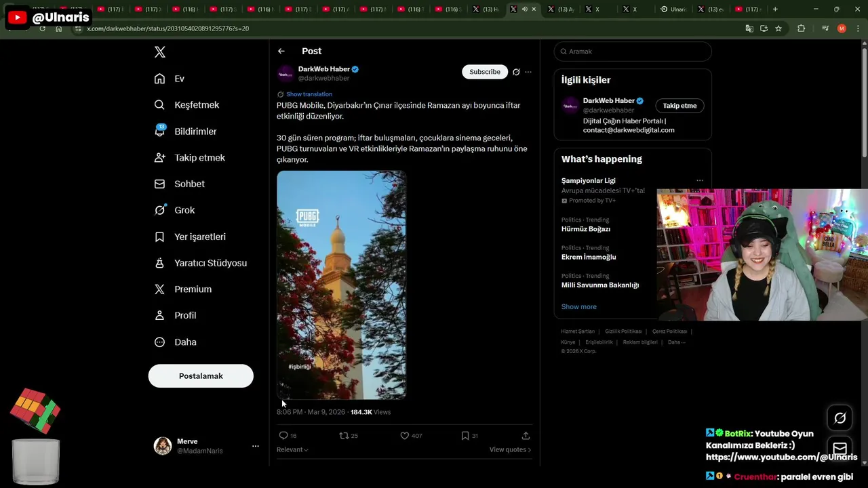Open the browser extensions puzzle icon
868x488 pixels.
coord(802,28)
